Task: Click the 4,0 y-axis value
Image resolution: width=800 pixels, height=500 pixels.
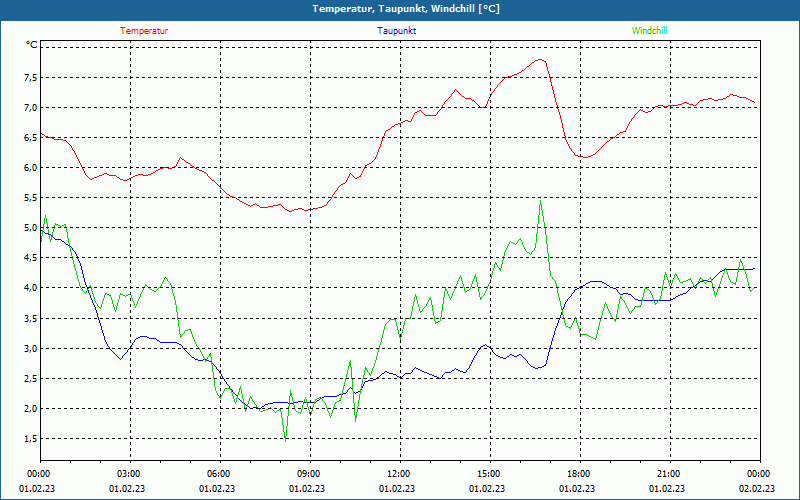Action: point(31,288)
